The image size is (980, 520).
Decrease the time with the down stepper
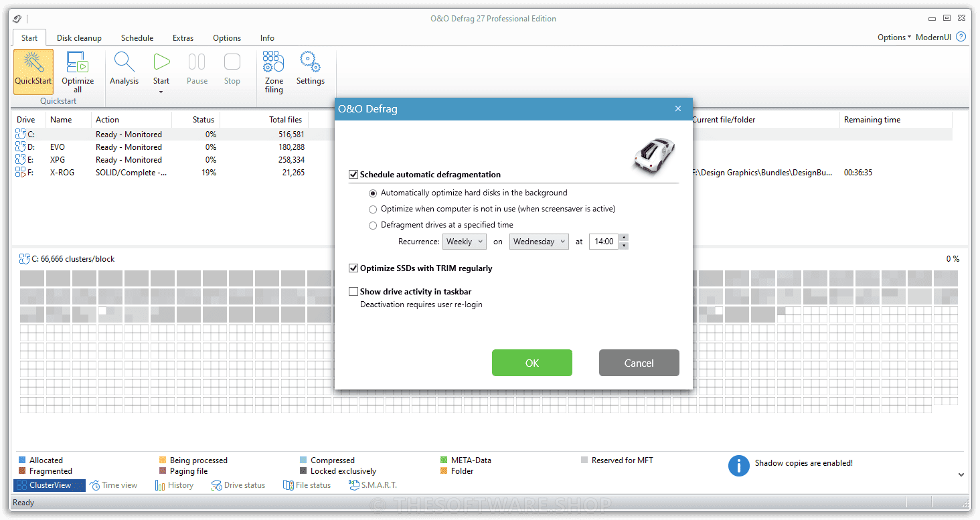[624, 246]
